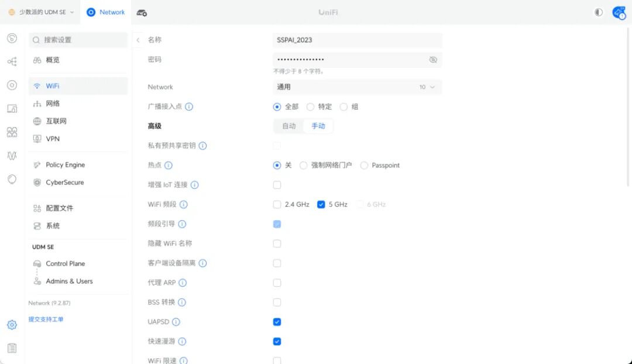Open the 互联网 settings section
The image size is (632, 364).
tap(78, 121)
